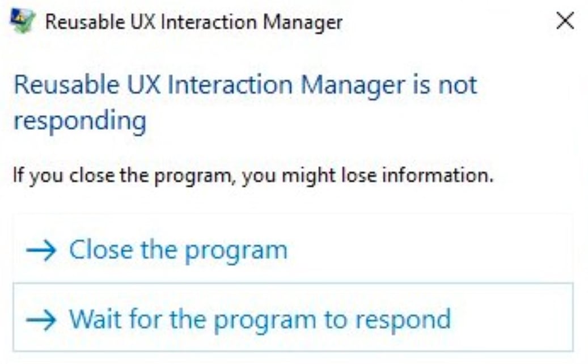
Task: Dismiss the dialog with the X button
Action: point(565,22)
